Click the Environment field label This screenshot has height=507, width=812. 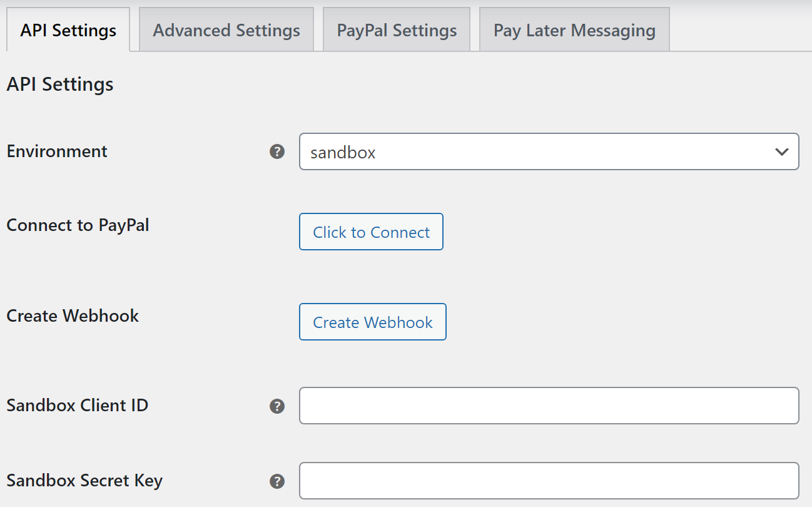coord(57,151)
